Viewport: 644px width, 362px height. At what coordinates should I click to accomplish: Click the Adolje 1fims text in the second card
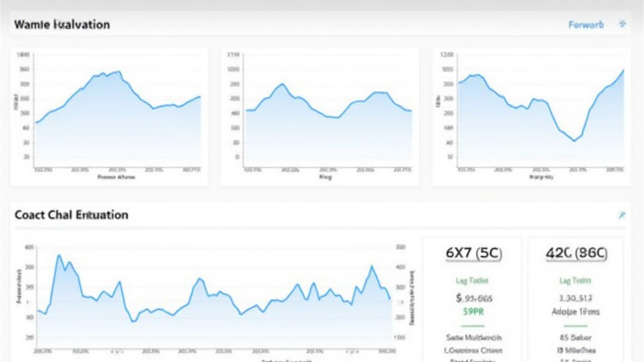click(x=576, y=311)
